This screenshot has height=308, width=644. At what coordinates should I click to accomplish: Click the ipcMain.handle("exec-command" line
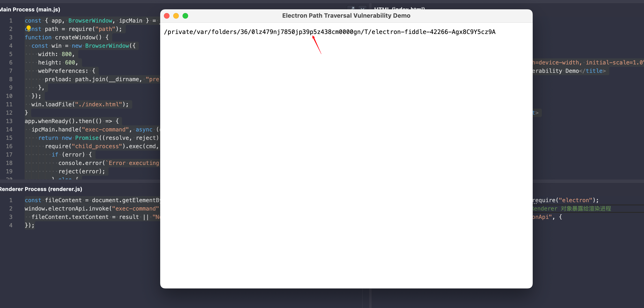coord(95,129)
